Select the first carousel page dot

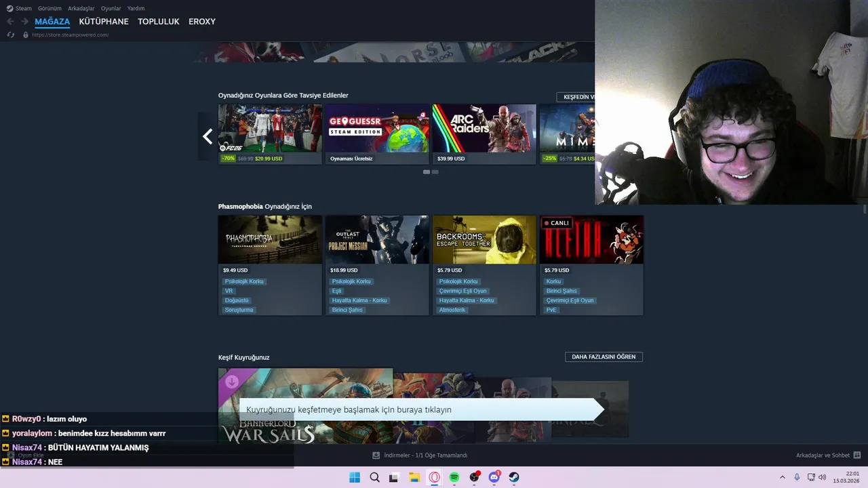(x=427, y=172)
